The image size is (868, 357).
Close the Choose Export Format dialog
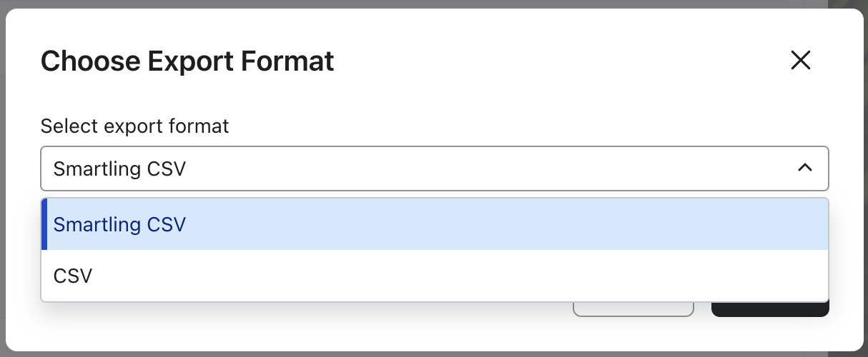[x=800, y=61]
